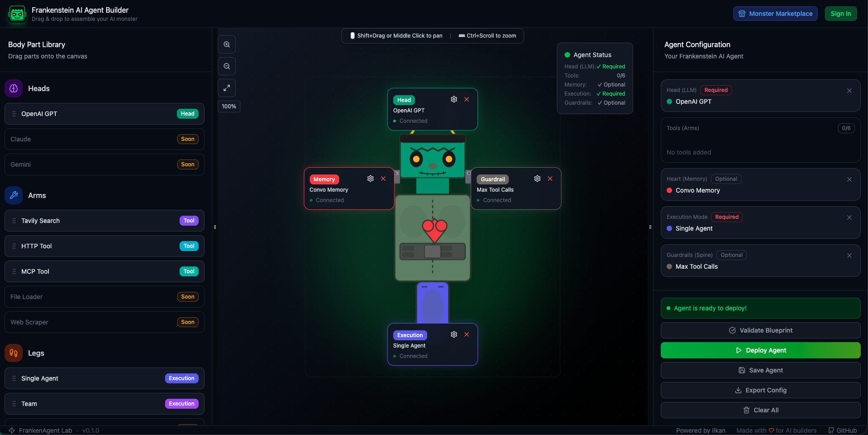Click the FrankenAgent Lab footer label
The width and height of the screenshot is (868, 435).
(45, 430)
